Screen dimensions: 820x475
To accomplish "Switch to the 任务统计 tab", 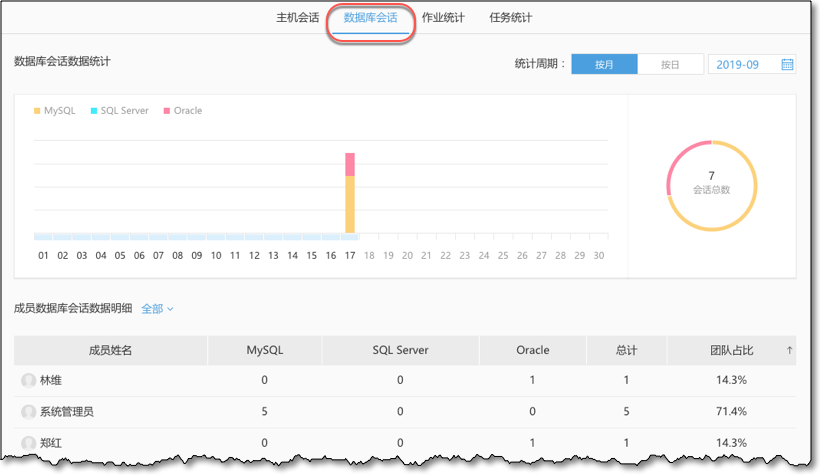I will point(510,18).
